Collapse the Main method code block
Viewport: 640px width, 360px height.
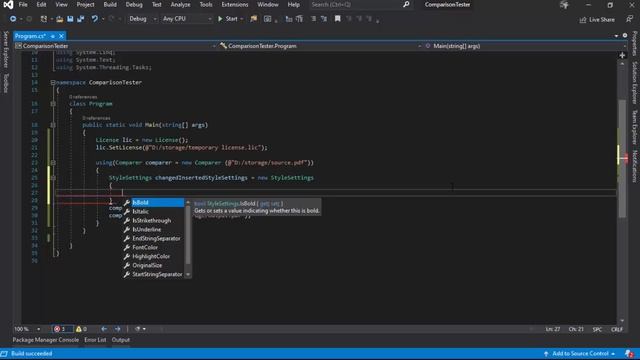tap(53, 125)
